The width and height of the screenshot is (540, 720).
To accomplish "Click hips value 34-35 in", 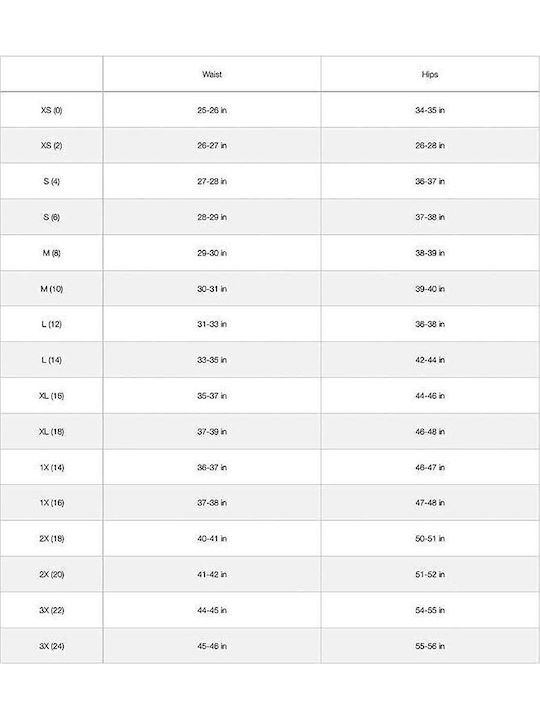I will 430,110.
